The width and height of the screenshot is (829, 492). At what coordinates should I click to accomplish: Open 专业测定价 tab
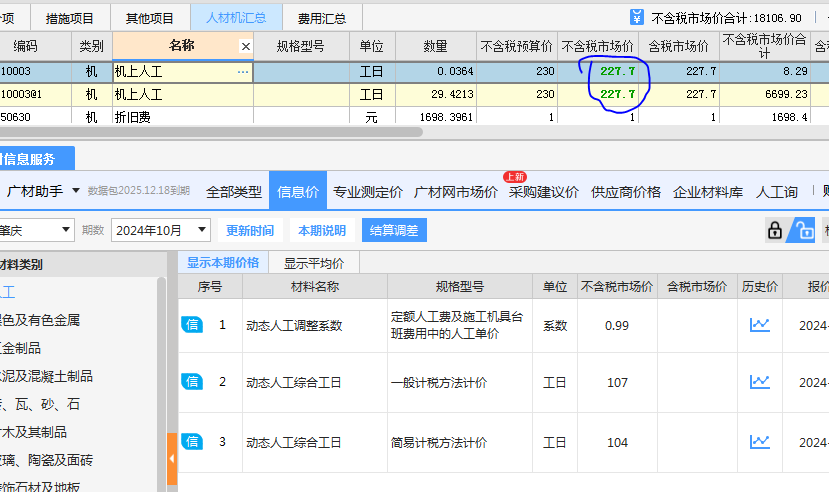[x=367, y=192]
